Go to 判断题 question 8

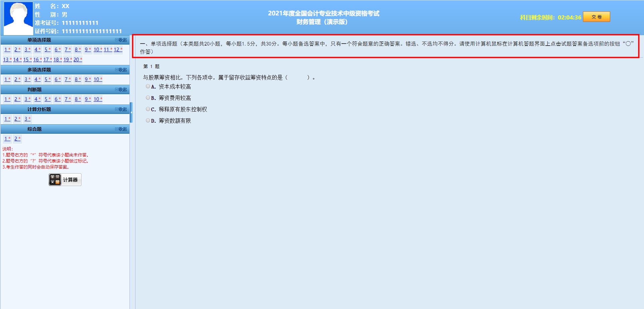pyautogui.click(x=78, y=99)
